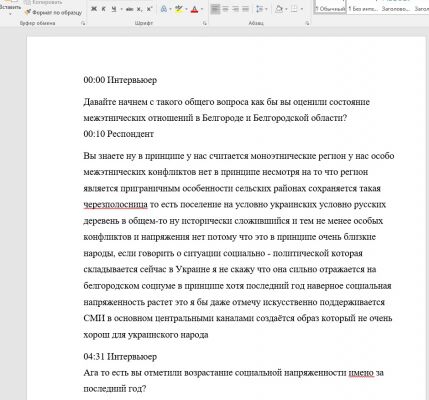Click the phrase последний год? at the end
This screenshot has width=429, height=400.
[x=115, y=389]
